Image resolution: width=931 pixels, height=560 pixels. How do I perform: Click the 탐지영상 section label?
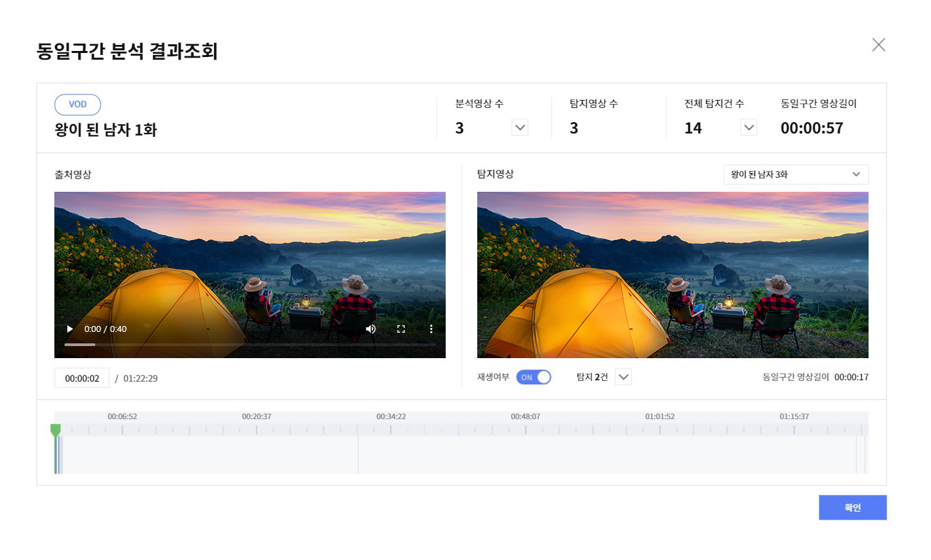495,174
